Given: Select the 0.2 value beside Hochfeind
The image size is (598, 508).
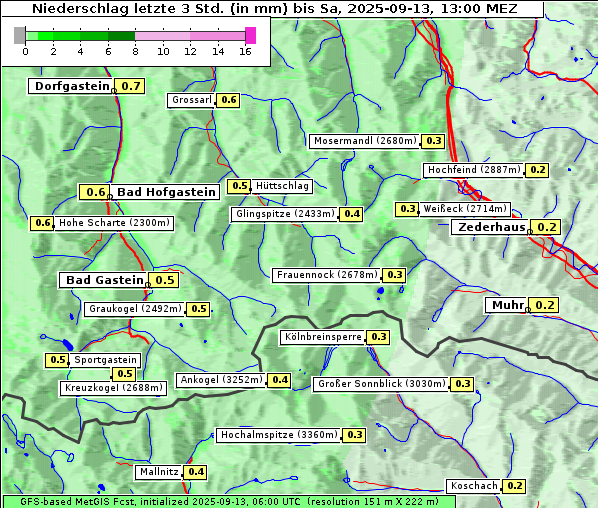Looking at the screenshot, I should click(537, 170).
